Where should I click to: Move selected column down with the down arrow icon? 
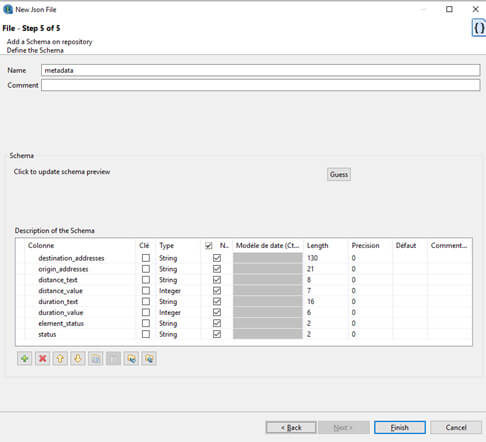tap(78, 359)
